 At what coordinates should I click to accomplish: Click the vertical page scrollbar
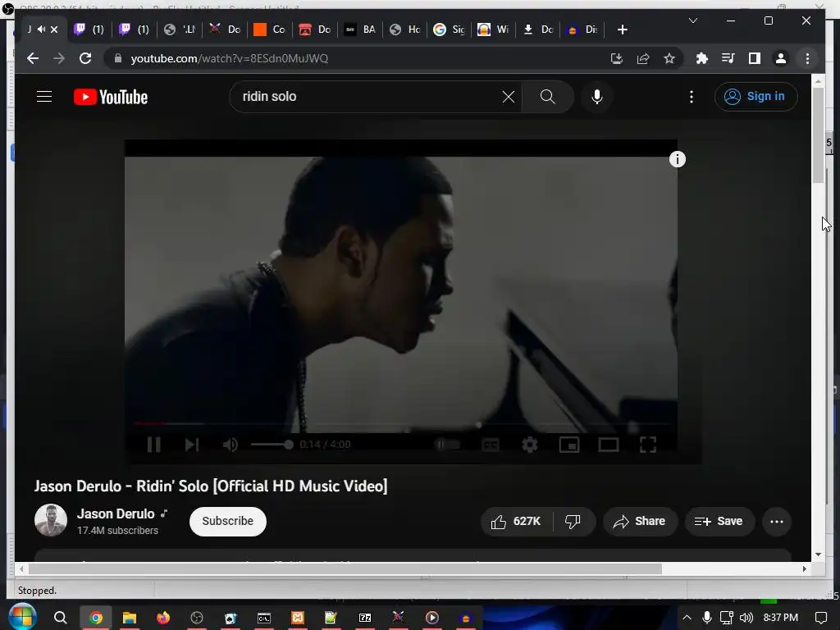pos(818,137)
